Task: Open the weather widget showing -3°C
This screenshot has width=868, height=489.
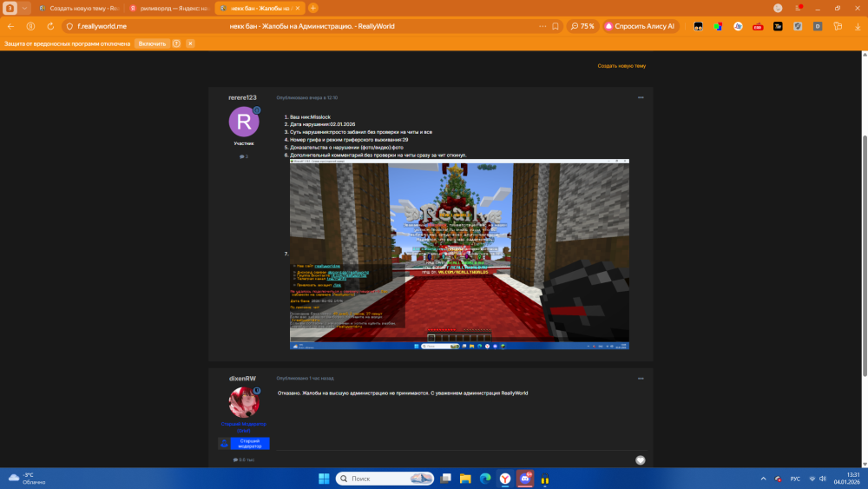Action: tap(27, 479)
